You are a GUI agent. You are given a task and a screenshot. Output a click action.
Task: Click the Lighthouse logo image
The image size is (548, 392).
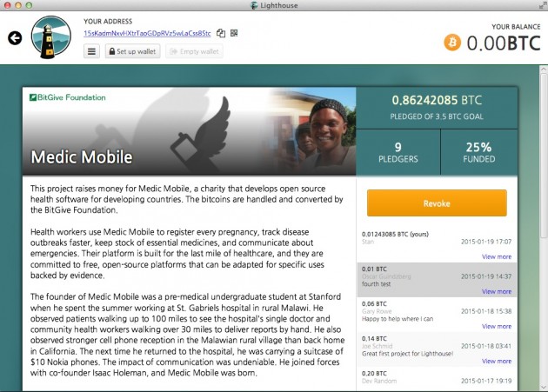[51, 37]
